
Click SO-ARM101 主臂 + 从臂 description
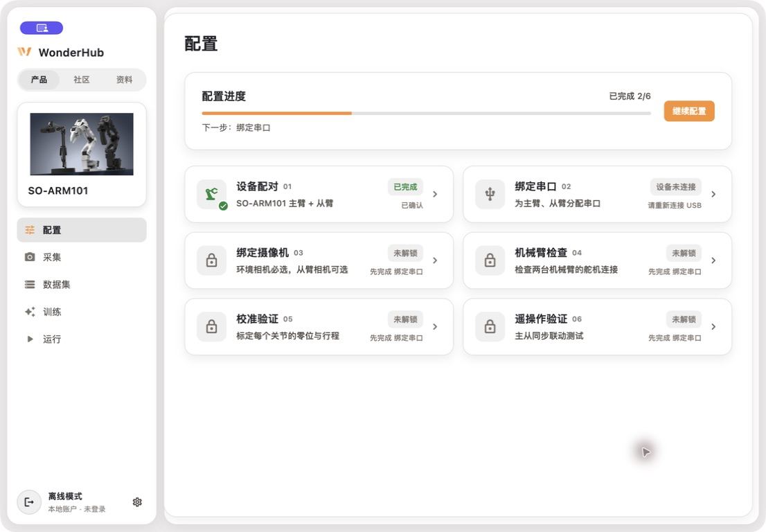[x=285, y=203]
